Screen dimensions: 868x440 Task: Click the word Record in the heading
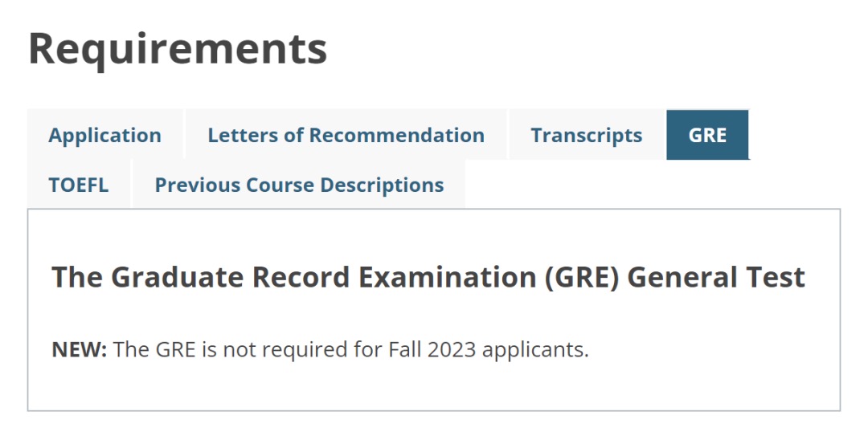tap(301, 277)
